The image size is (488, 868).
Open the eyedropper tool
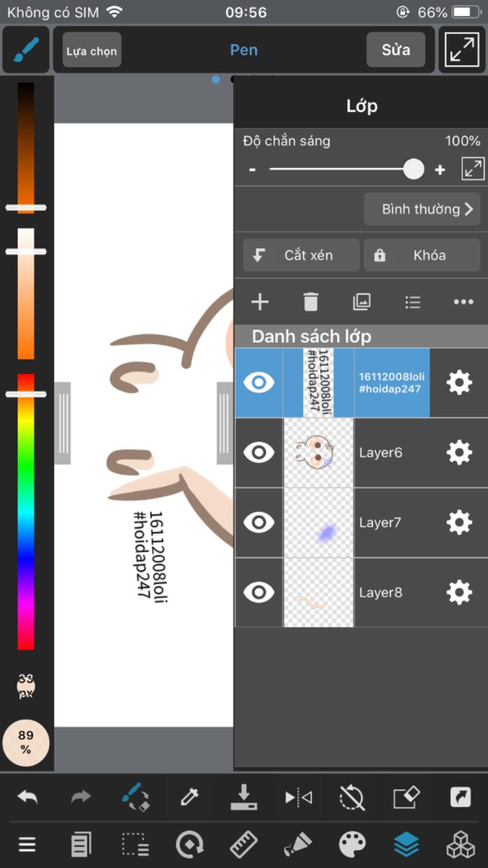(x=189, y=797)
